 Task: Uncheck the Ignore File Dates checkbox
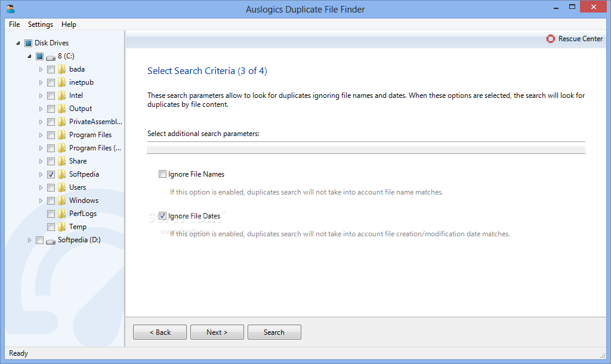[x=162, y=216]
